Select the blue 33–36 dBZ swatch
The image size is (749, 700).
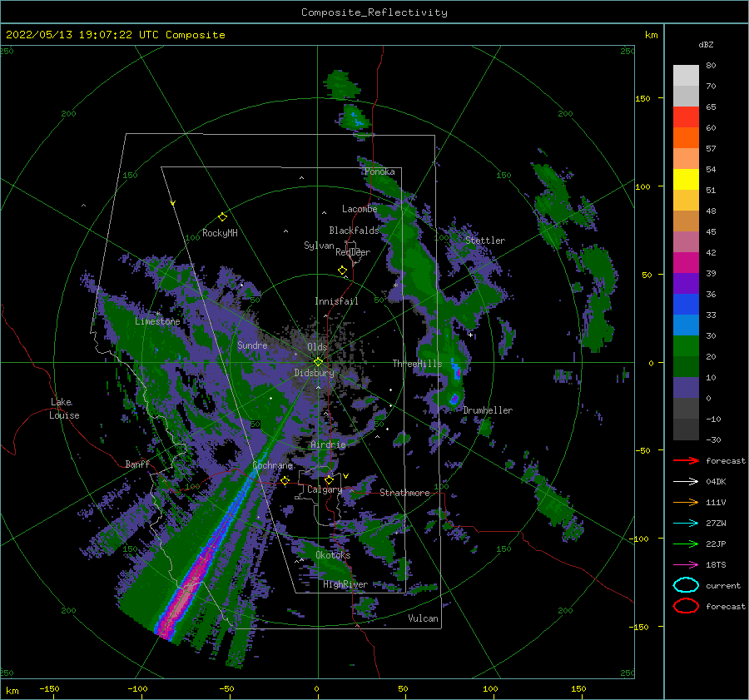pos(686,305)
